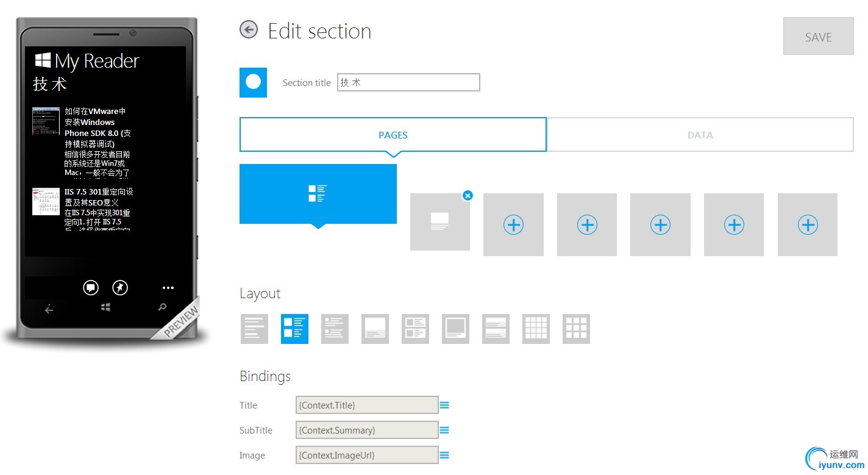The width and height of the screenshot is (868, 475).
Task: Remove the second page with its X badge
Action: coord(468,196)
